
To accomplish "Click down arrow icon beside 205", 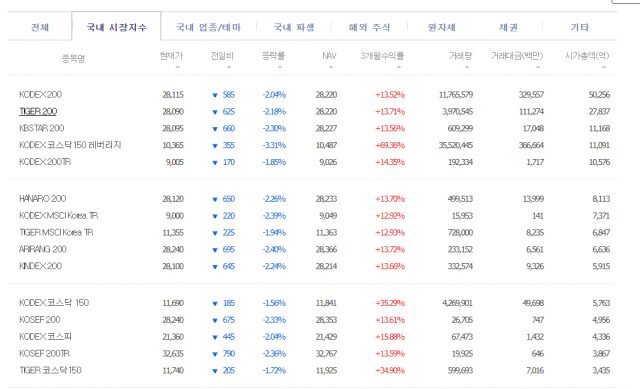I will [215, 371].
